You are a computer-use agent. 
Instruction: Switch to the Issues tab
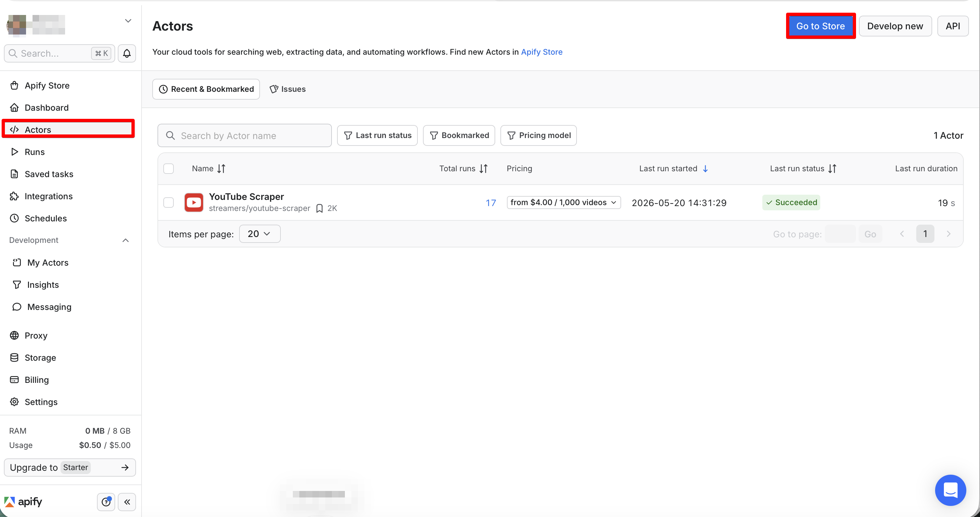pyautogui.click(x=288, y=89)
